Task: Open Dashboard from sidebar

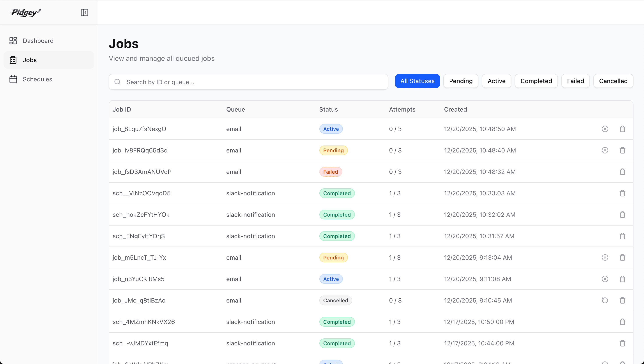Action: tap(38, 41)
